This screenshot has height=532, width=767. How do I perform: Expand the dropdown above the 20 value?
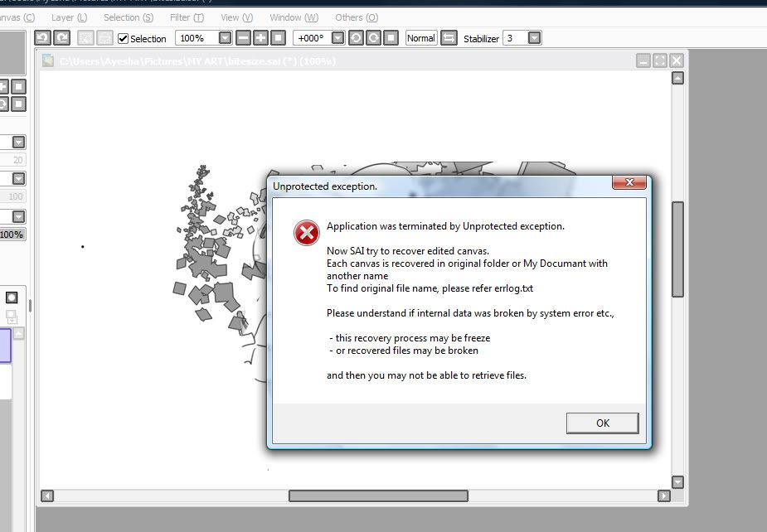point(18,143)
